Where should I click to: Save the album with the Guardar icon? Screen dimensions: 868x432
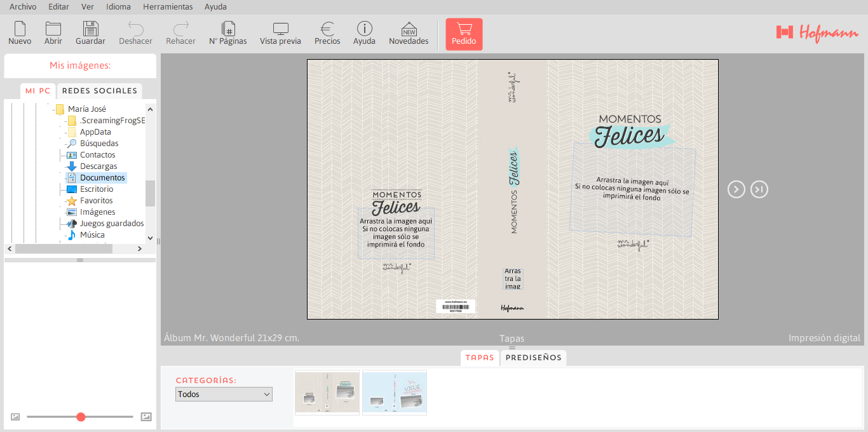click(x=90, y=33)
